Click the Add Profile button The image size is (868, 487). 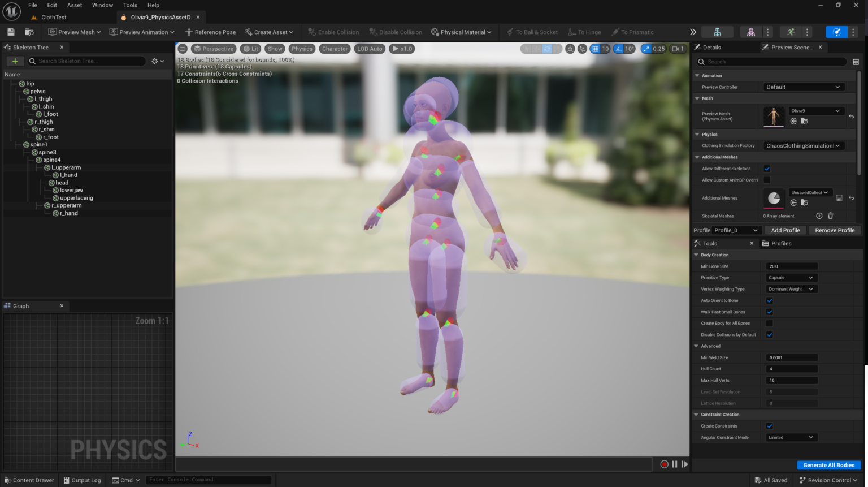click(x=785, y=230)
